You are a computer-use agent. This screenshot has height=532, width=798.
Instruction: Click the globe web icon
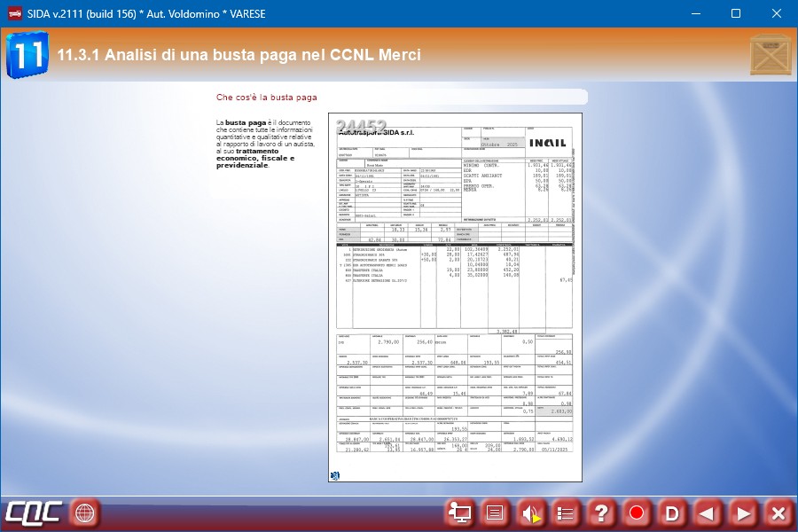[x=84, y=513]
